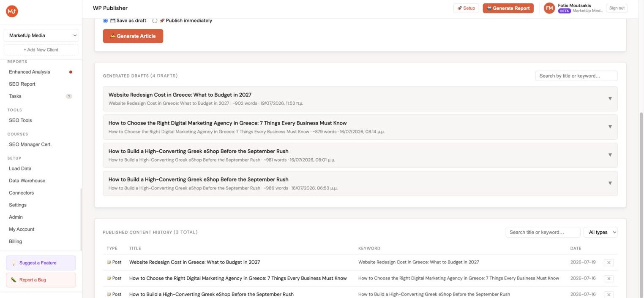The image size is (644, 298).
Task: Open Data Warehouse in sidebar
Action: (x=27, y=181)
